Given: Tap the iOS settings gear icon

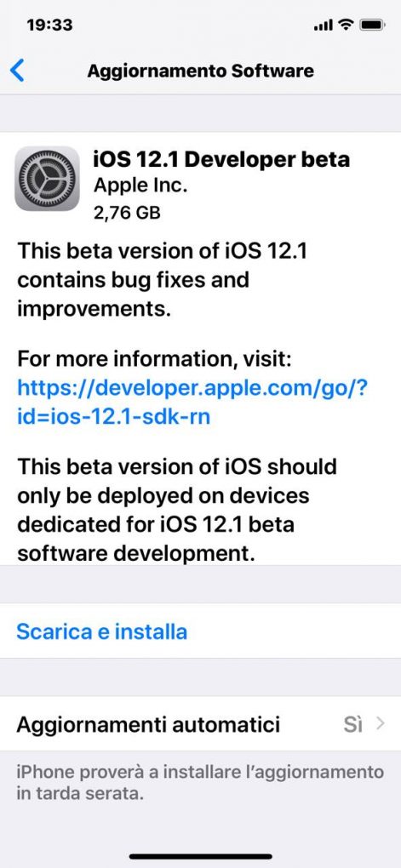Looking at the screenshot, I should click(47, 178).
